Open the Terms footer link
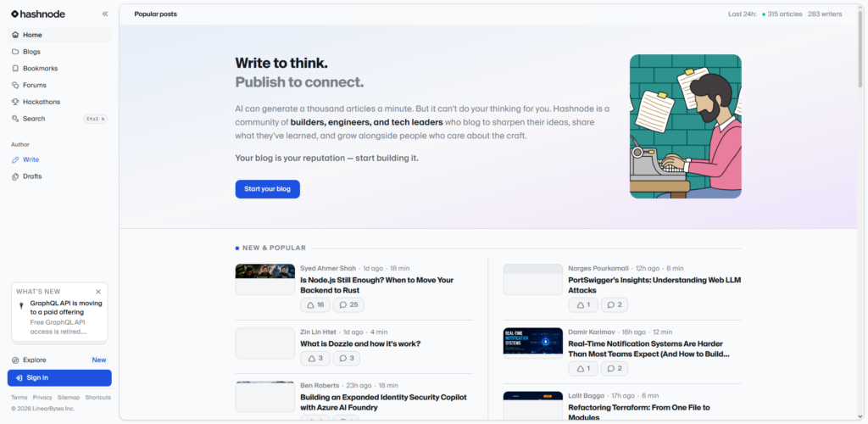868x424 pixels. point(19,398)
